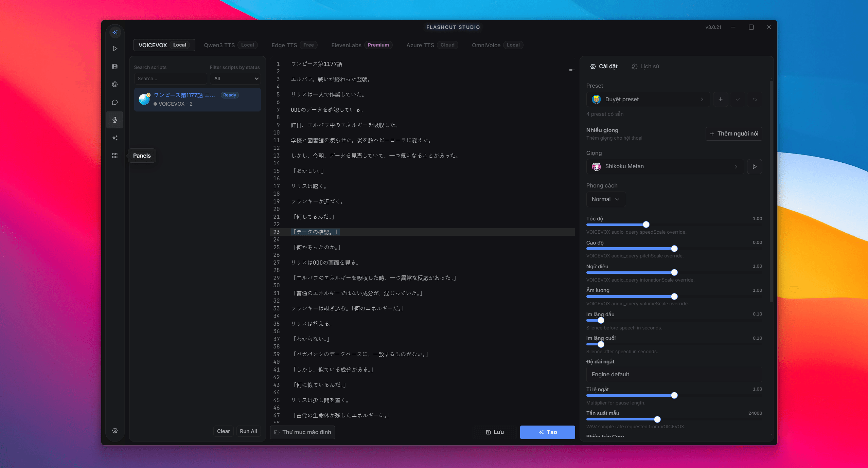
Task: Click editor line 15 text 「おかしい。」
Action: coord(308,171)
